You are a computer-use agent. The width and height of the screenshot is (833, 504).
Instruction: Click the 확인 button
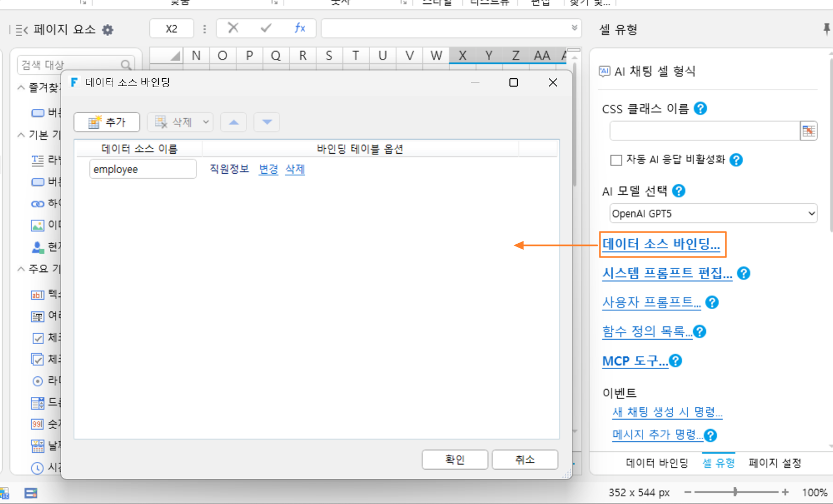[455, 460]
